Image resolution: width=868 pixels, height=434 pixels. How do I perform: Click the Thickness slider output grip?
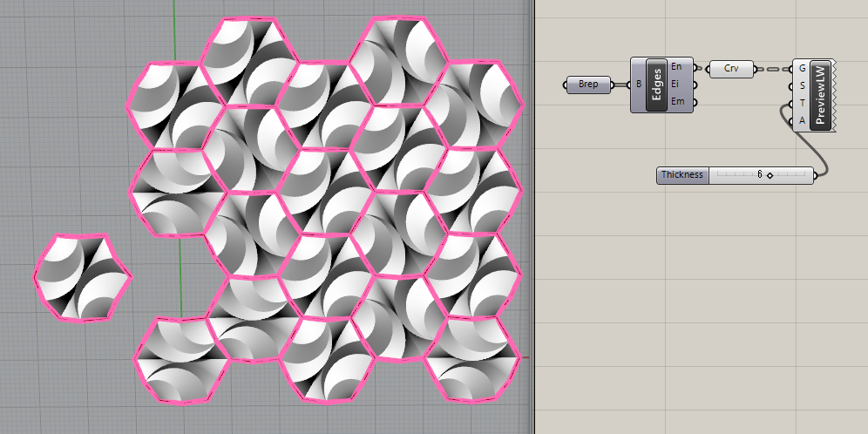(814, 175)
